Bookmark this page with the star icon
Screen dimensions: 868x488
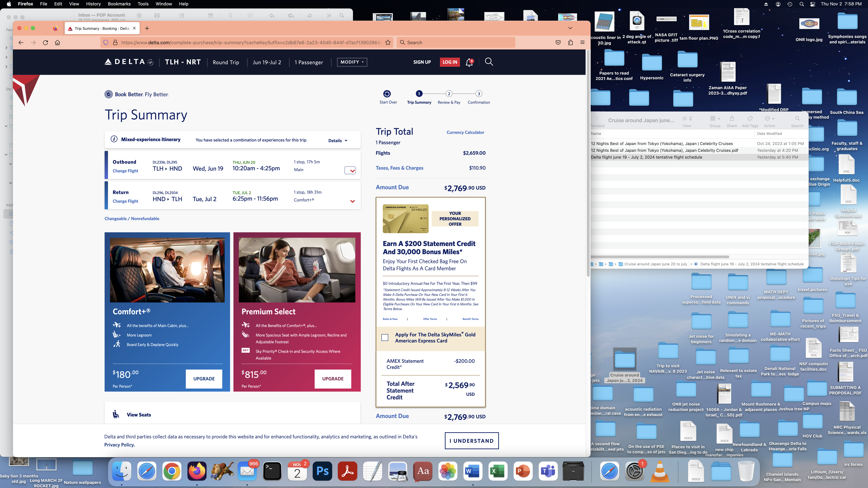click(x=388, y=42)
